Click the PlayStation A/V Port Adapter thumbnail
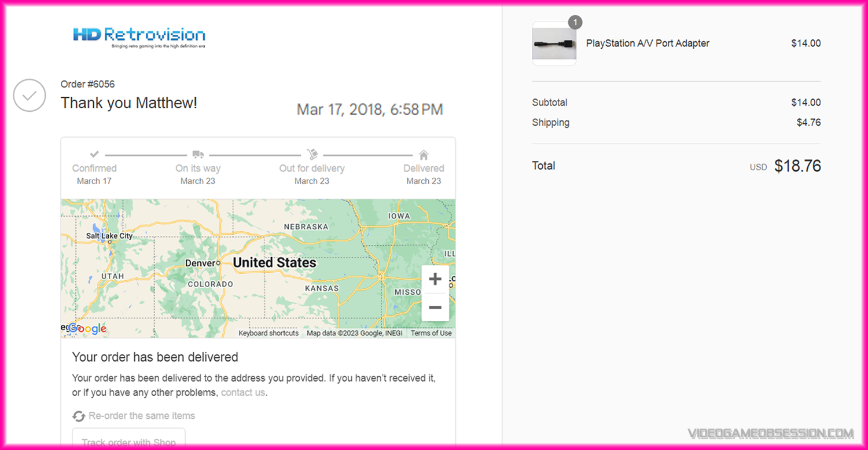 click(554, 44)
